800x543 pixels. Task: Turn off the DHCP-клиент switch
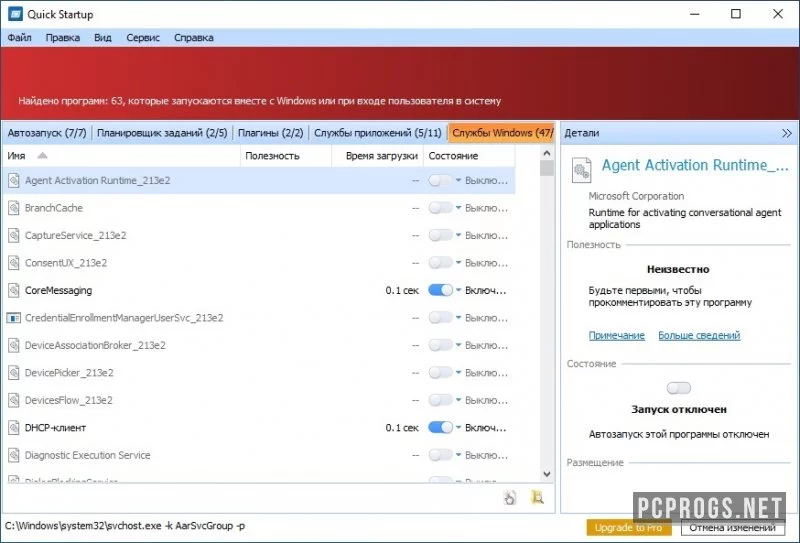pyautogui.click(x=440, y=427)
